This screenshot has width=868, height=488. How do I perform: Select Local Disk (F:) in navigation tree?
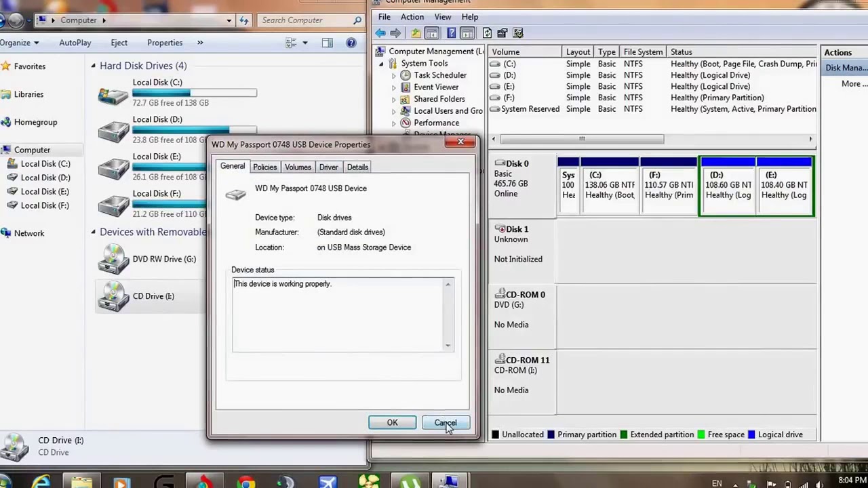(x=45, y=205)
